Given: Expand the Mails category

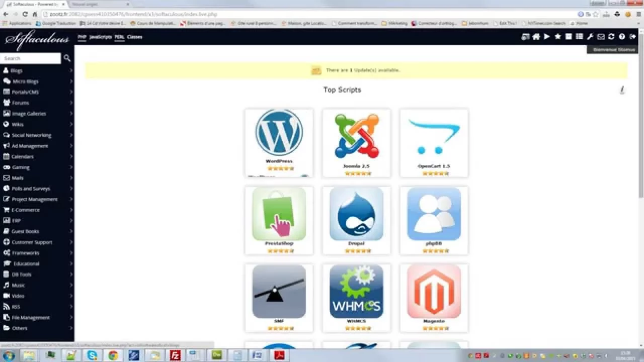Looking at the screenshot, I should click(x=37, y=178).
